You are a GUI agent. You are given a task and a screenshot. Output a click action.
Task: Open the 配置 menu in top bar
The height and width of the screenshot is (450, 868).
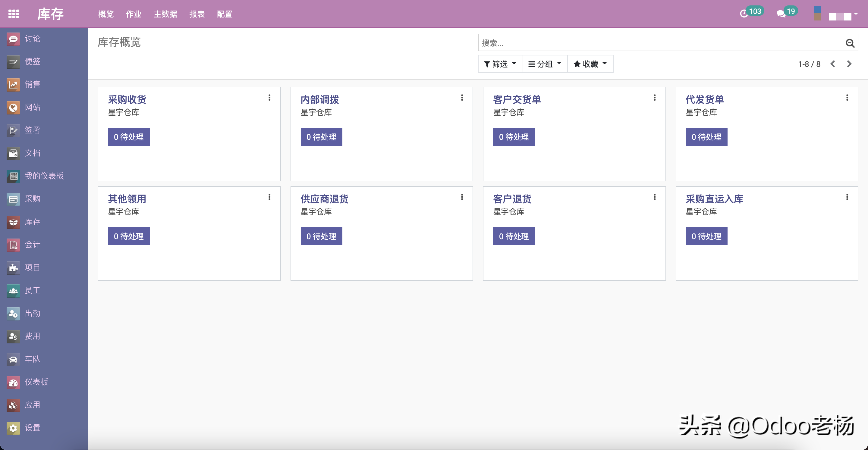[225, 14]
